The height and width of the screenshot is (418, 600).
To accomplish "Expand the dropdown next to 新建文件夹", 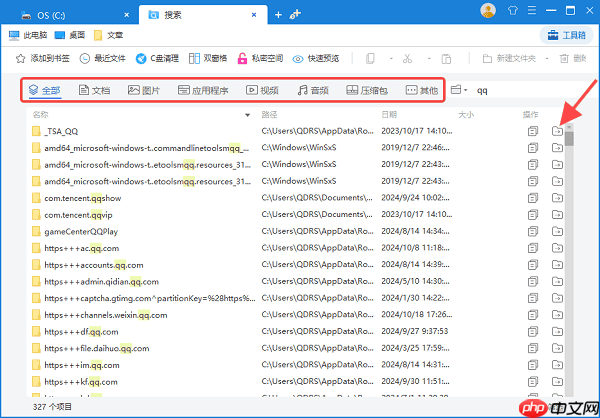I will click(547, 59).
